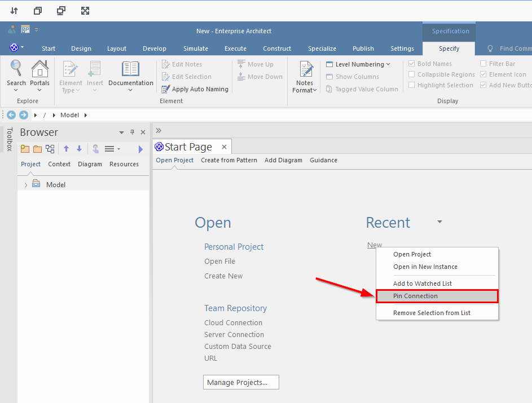Screen dimensions: 532x403
Task: Click the New Package icon in Browser toolbar
Action: coord(25,149)
